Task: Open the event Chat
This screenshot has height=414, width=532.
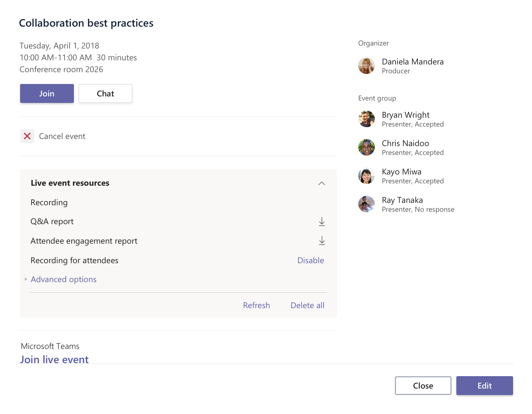Action: [106, 93]
